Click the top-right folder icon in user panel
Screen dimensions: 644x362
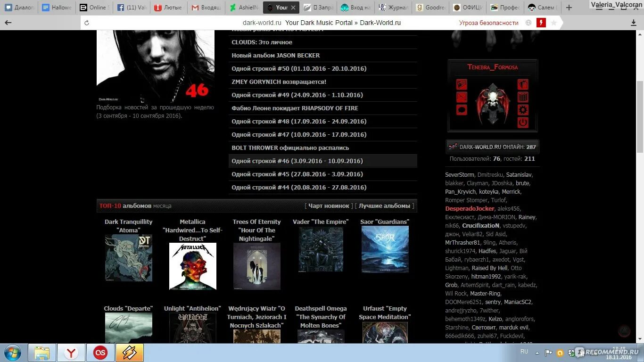[x=523, y=85]
